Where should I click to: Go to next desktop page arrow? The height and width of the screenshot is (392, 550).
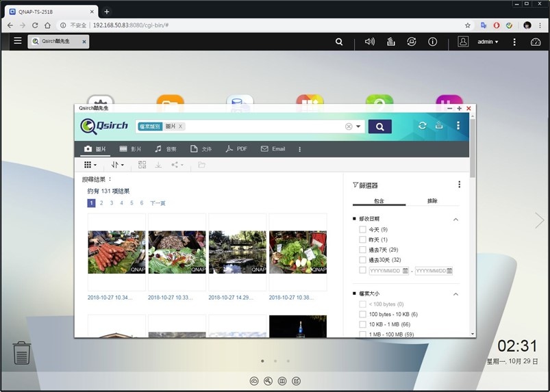click(539, 220)
